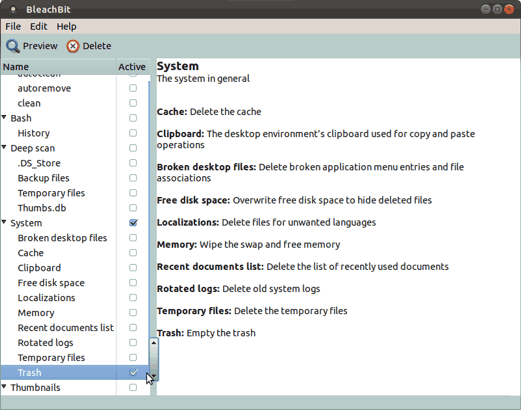This screenshot has width=521, height=410.
Task: Collapse the Bash tree group
Action: pyautogui.click(x=4, y=117)
